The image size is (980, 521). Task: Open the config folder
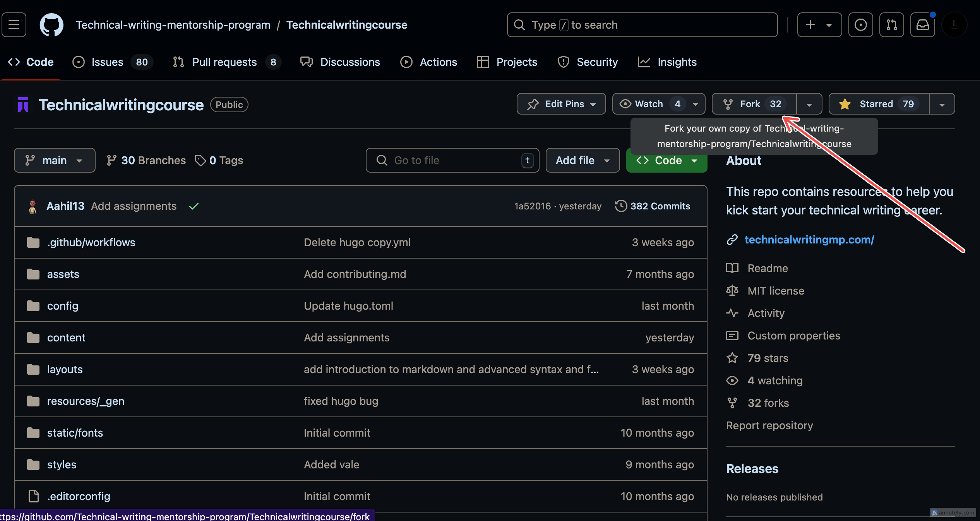point(63,306)
